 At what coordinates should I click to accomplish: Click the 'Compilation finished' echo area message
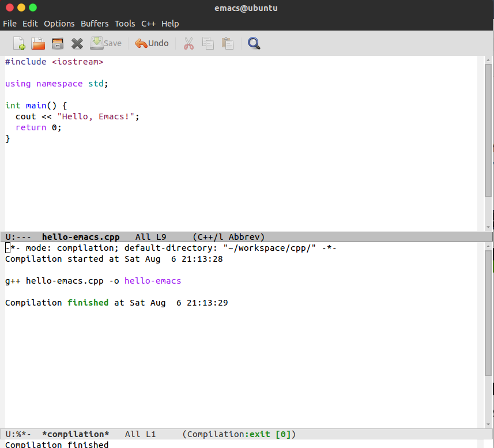pos(56,444)
